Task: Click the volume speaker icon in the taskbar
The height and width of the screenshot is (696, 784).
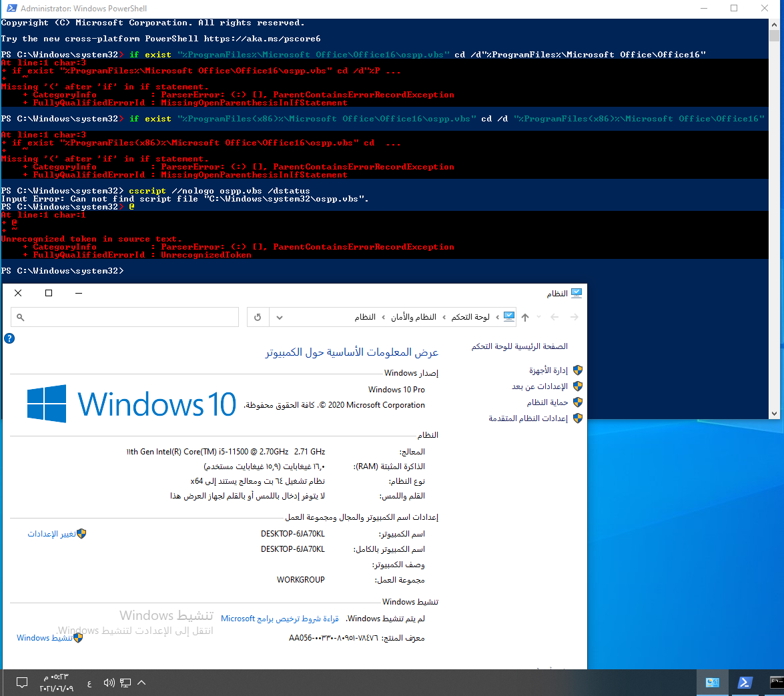Action: pyautogui.click(x=109, y=683)
